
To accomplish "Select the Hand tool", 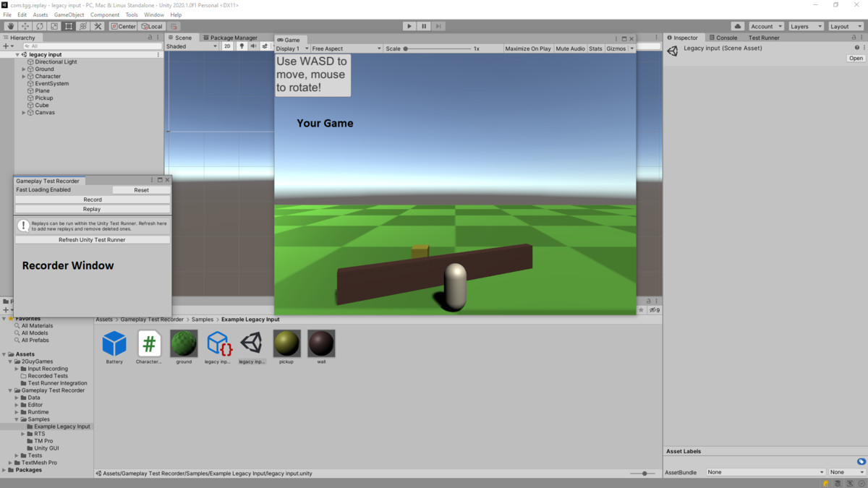I will coord(10,26).
